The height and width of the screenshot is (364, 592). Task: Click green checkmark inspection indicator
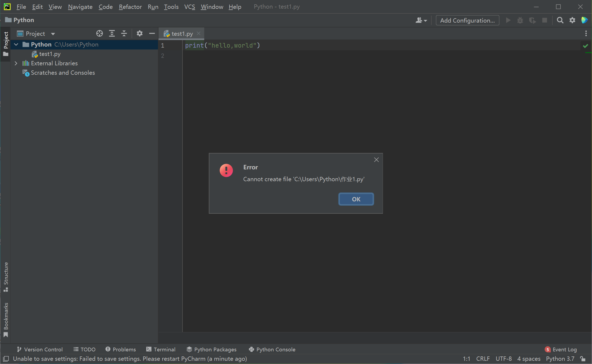pyautogui.click(x=585, y=46)
